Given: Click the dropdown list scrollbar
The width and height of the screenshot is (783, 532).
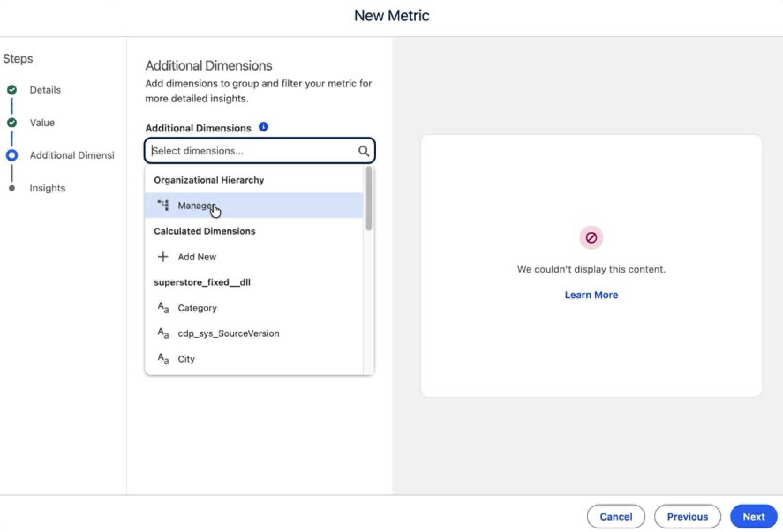Looking at the screenshot, I should click(x=369, y=199).
